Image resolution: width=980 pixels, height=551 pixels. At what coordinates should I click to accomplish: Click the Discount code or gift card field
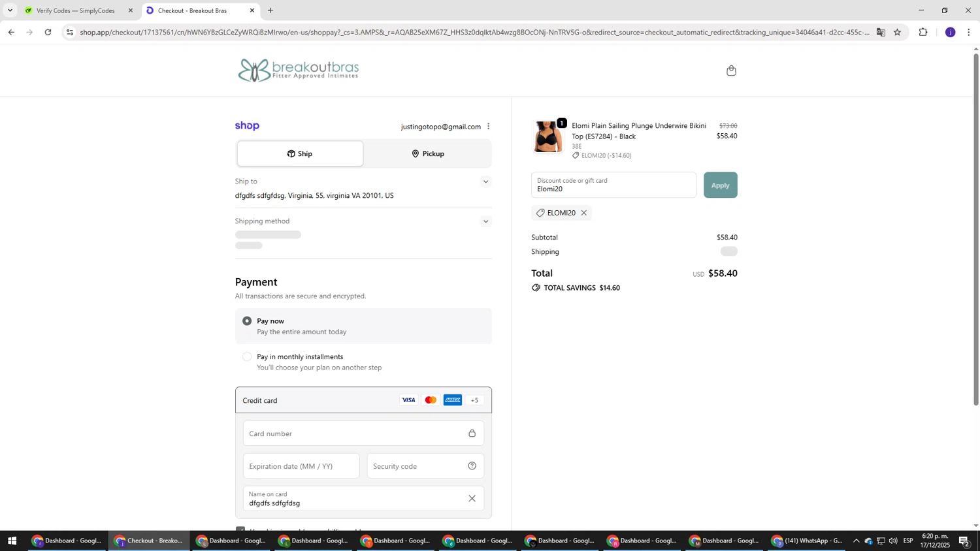coord(613,185)
